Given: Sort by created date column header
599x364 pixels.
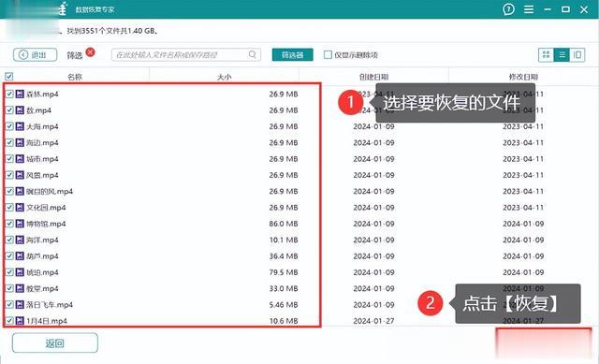Looking at the screenshot, I should point(373,77).
